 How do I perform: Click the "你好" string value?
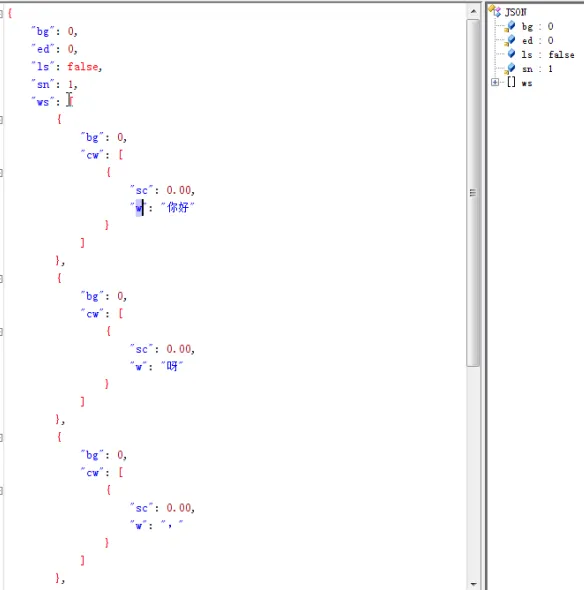coord(178,207)
